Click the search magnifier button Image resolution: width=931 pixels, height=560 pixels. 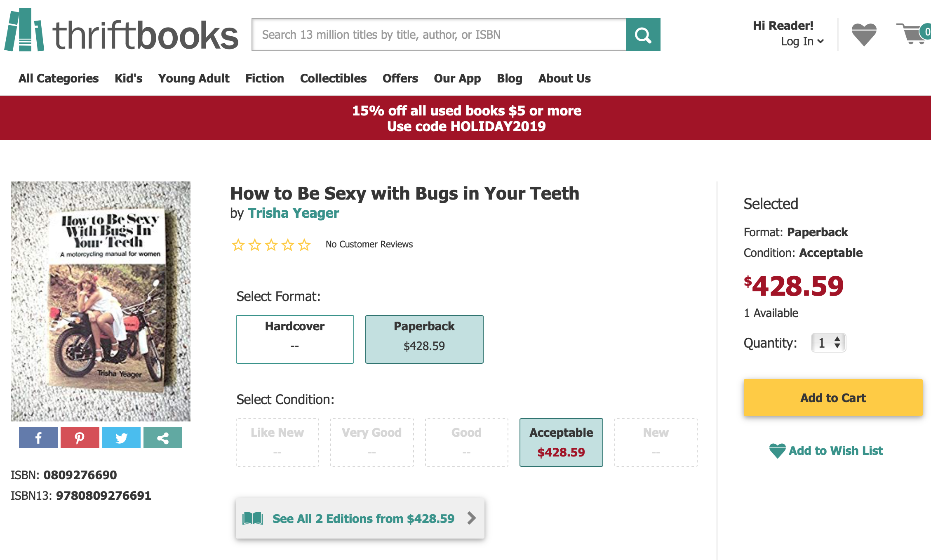(643, 35)
